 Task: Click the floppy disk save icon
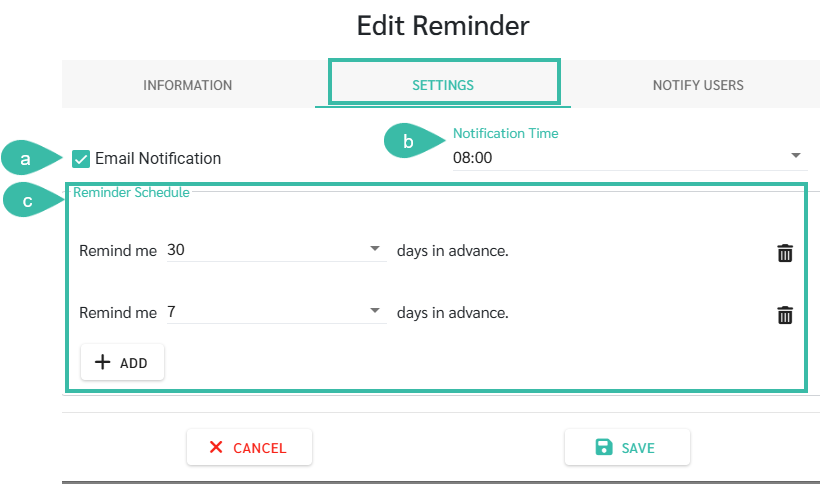point(603,447)
